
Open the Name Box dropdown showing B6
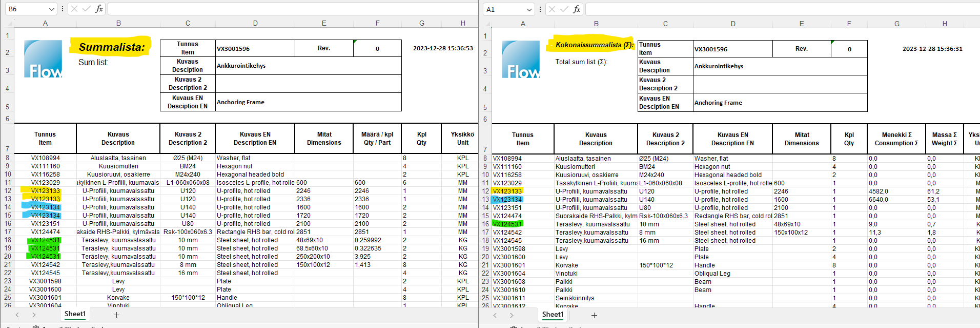(x=51, y=9)
